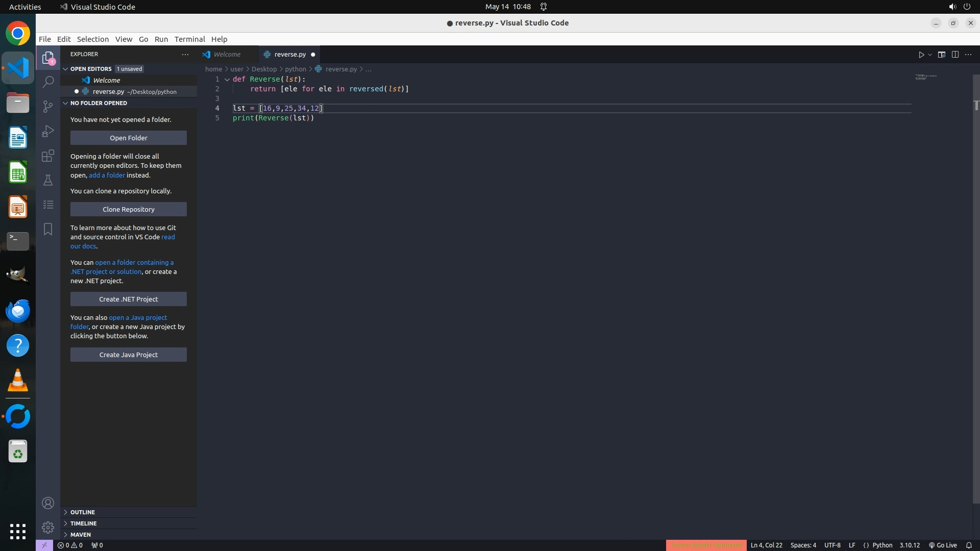Open the Manage gear settings
This screenshot has height=551, width=980.
tap(48, 527)
